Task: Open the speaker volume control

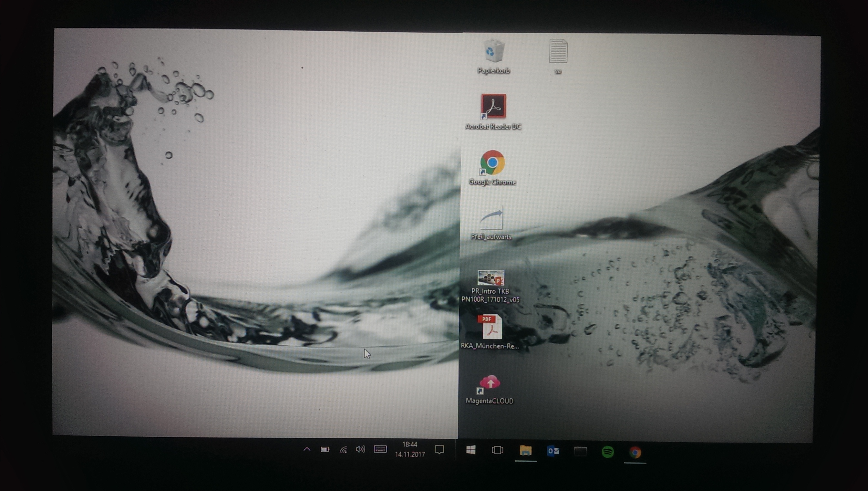Action: pyautogui.click(x=360, y=449)
